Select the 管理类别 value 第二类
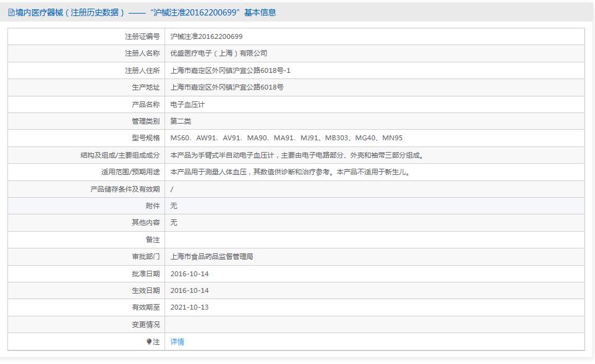 pyautogui.click(x=180, y=121)
